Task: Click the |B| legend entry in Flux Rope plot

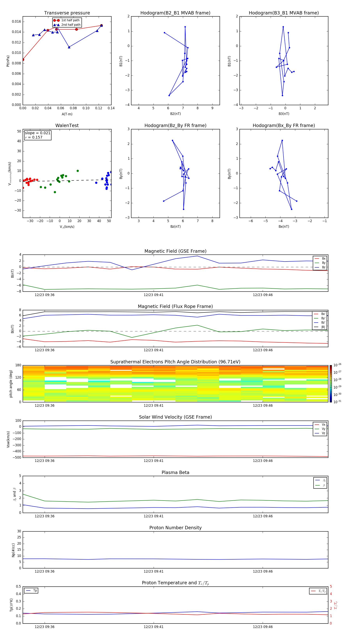Action: point(320,327)
